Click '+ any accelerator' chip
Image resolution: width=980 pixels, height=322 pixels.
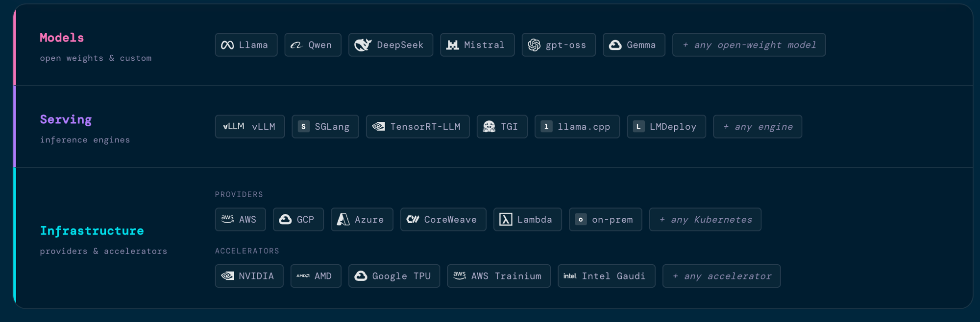click(721, 276)
